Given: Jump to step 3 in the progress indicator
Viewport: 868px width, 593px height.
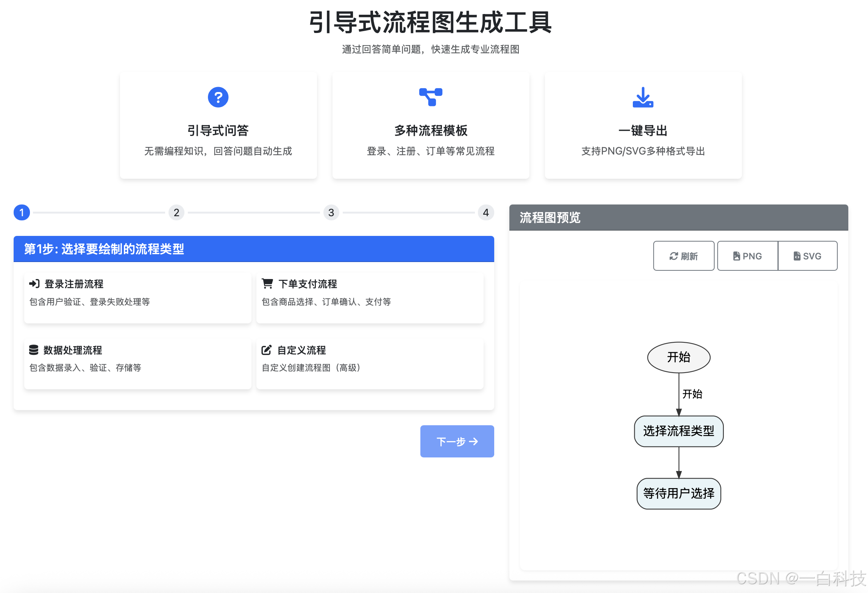Looking at the screenshot, I should click(331, 212).
